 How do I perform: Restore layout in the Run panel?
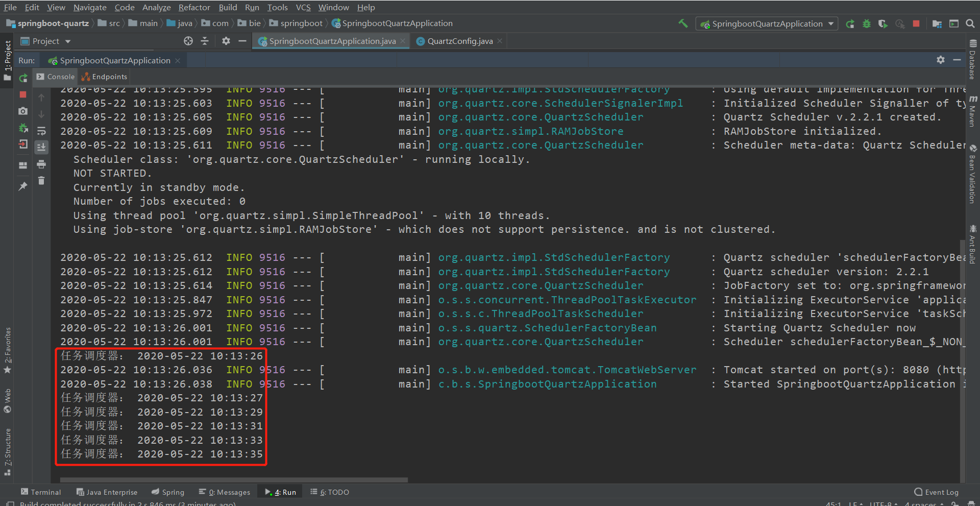point(23,165)
